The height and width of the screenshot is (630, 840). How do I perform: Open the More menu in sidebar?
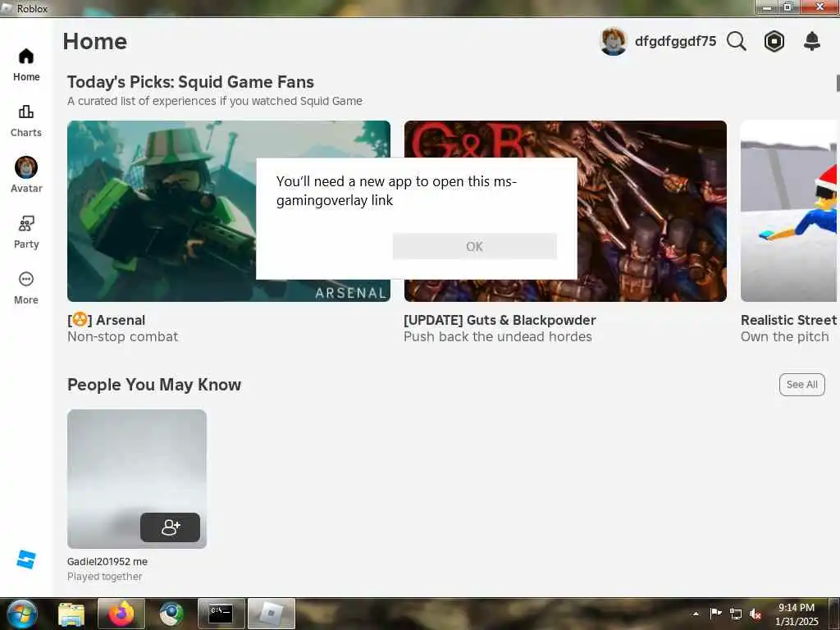click(26, 288)
